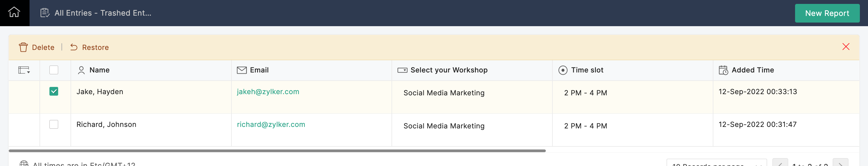Viewport: 868px width, 166px height.
Task: Check the select-all checkbox in header
Action: click(54, 70)
